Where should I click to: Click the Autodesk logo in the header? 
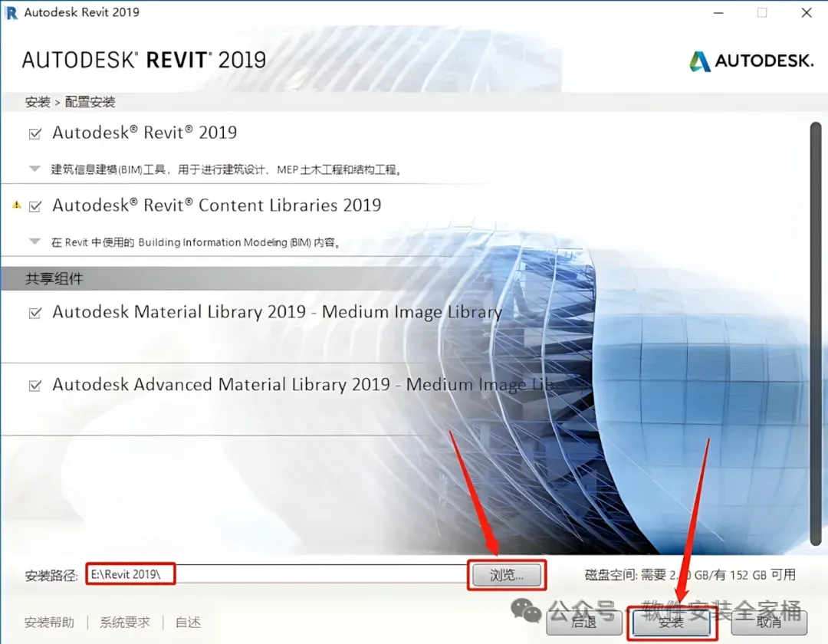[x=751, y=61]
